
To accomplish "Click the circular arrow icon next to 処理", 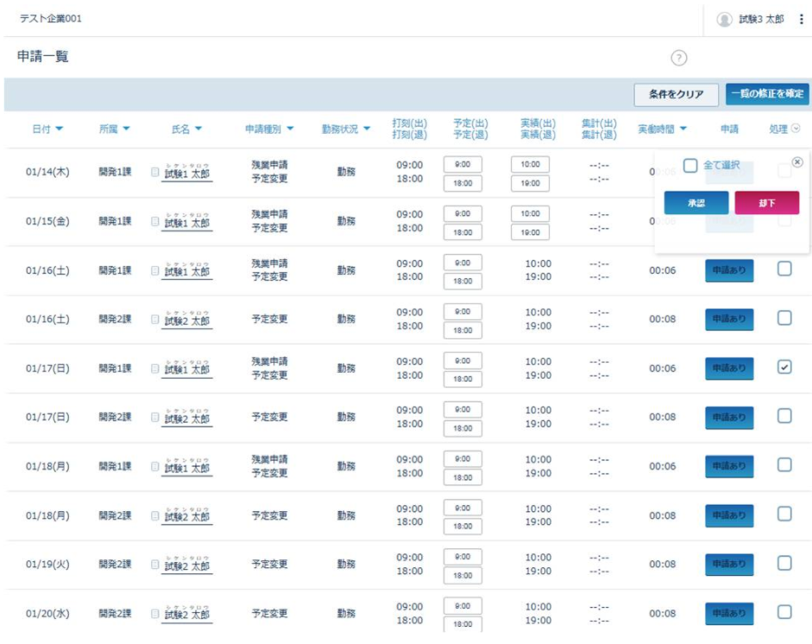I will (796, 129).
